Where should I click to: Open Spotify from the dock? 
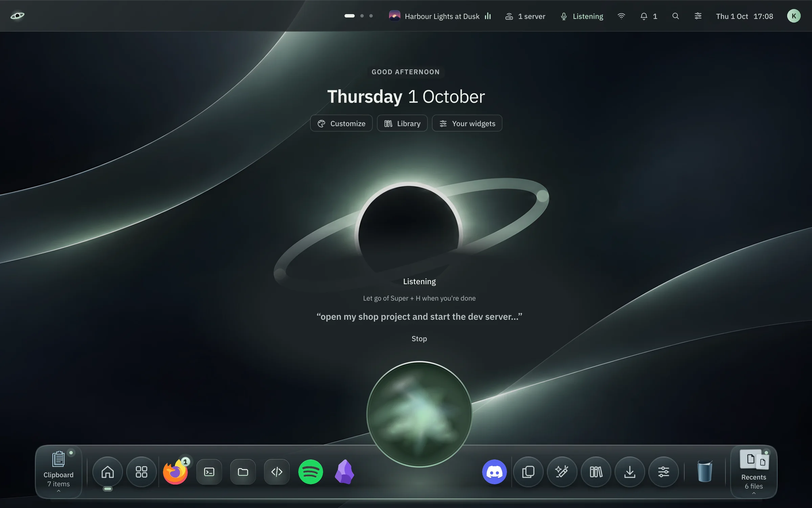[x=311, y=472]
